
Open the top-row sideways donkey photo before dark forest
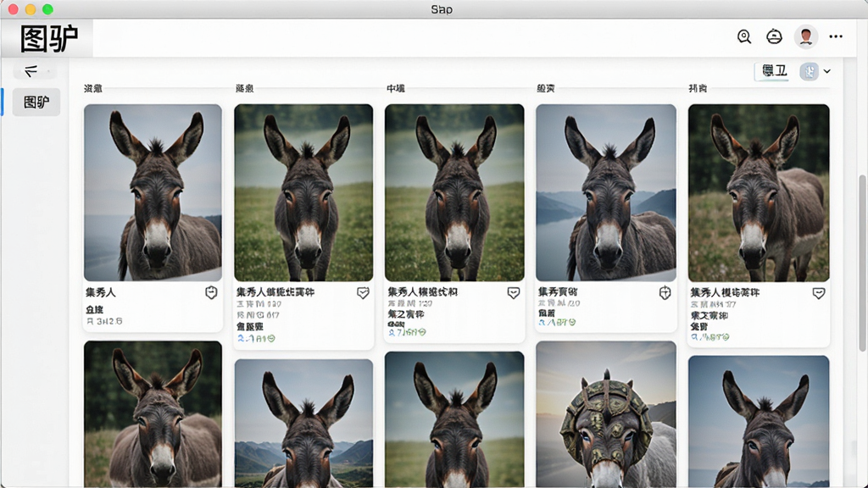coord(759,192)
